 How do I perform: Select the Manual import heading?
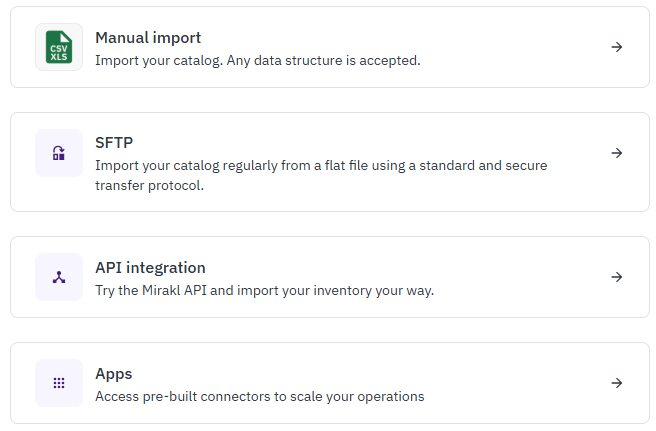[148, 38]
